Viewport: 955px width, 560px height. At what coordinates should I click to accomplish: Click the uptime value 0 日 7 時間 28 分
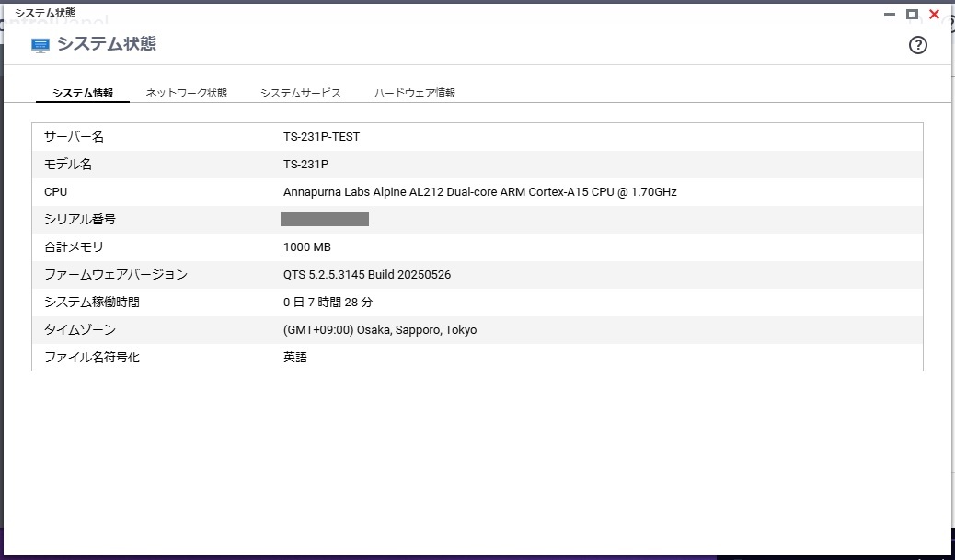(328, 302)
